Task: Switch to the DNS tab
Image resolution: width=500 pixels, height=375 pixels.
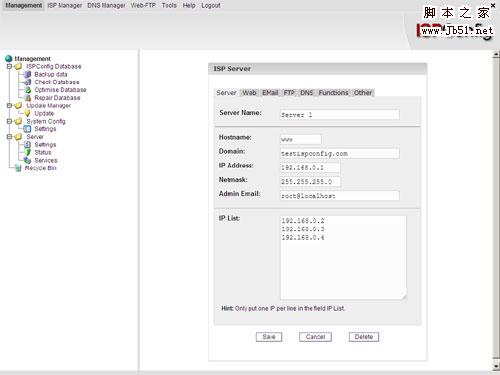Action: click(306, 93)
